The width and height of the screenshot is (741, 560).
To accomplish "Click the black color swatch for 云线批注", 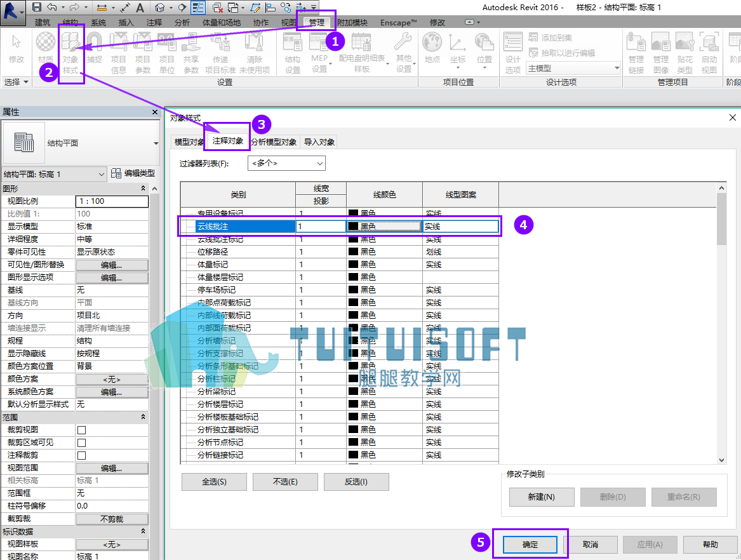I will (353, 227).
